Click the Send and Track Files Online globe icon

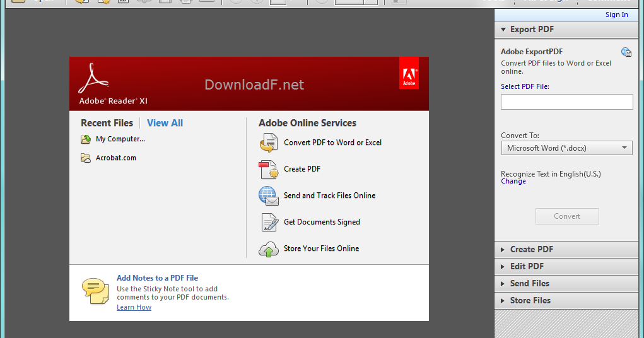269,196
